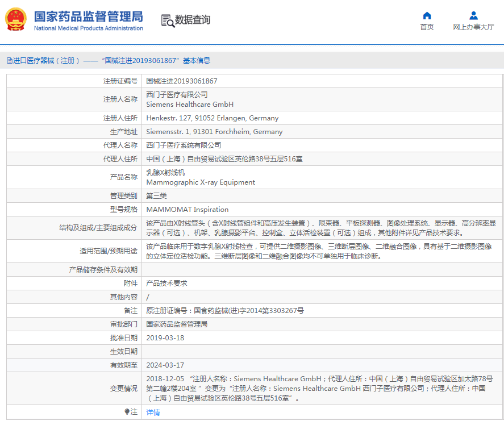Image resolution: width=504 pixels, height=421 pixels.
Task: Select 产品技术要求 attachment value
Action: coord(166,283)
